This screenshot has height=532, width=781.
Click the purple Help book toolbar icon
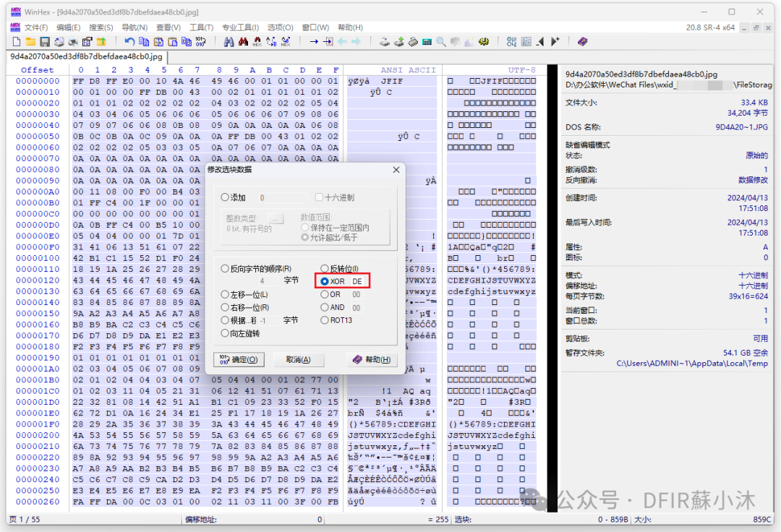[x=583, y=42]
